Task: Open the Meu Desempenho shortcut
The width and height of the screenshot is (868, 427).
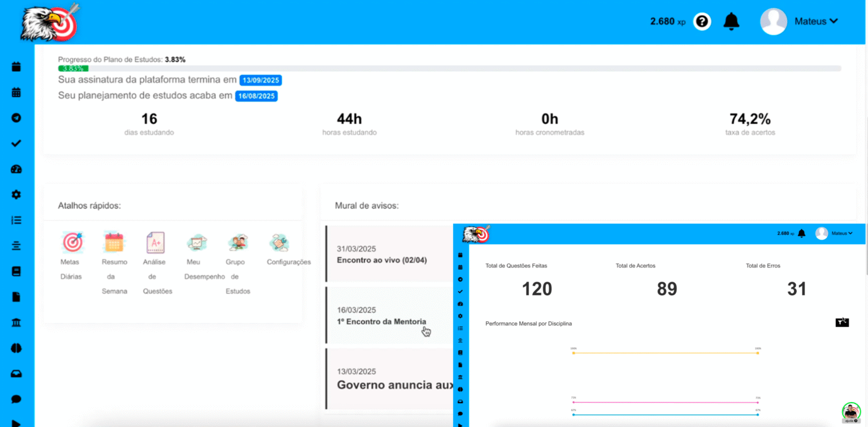Action: click(197, 243)
